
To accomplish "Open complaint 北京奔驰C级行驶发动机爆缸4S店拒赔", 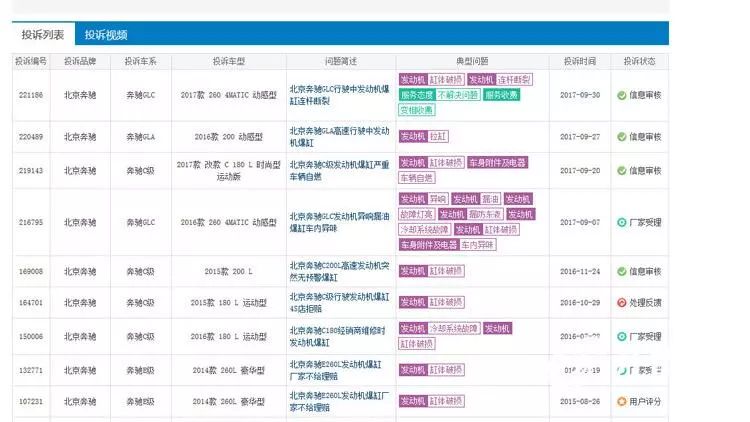I will 340,302.
